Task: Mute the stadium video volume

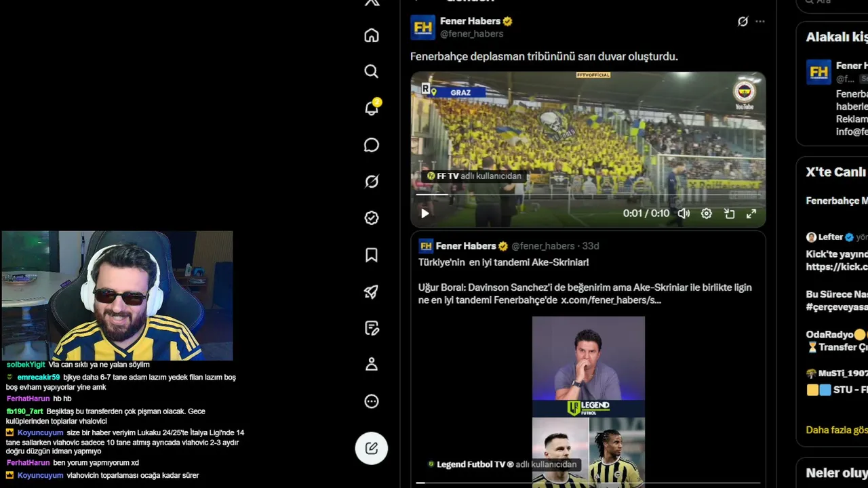Action: click(x=684, y=213)
